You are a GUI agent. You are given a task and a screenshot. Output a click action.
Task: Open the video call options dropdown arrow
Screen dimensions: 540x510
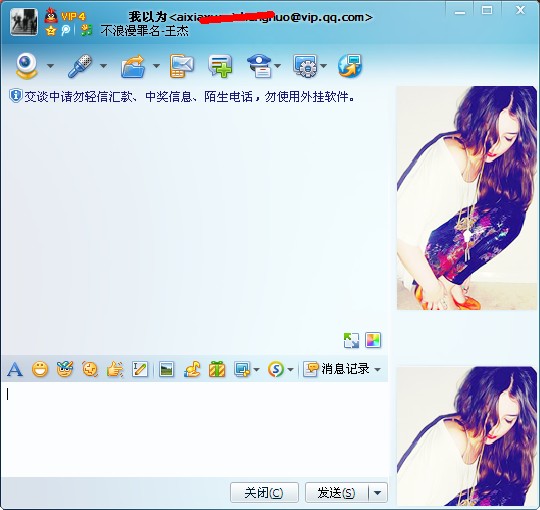coord(50,65)
